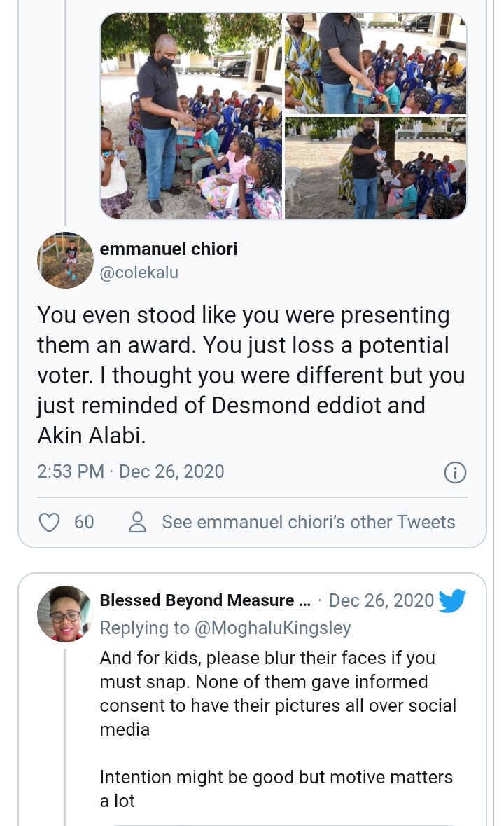Open the top-right photo of children
This screenshot has width=504, height=826.
click(x=375, y=63)
